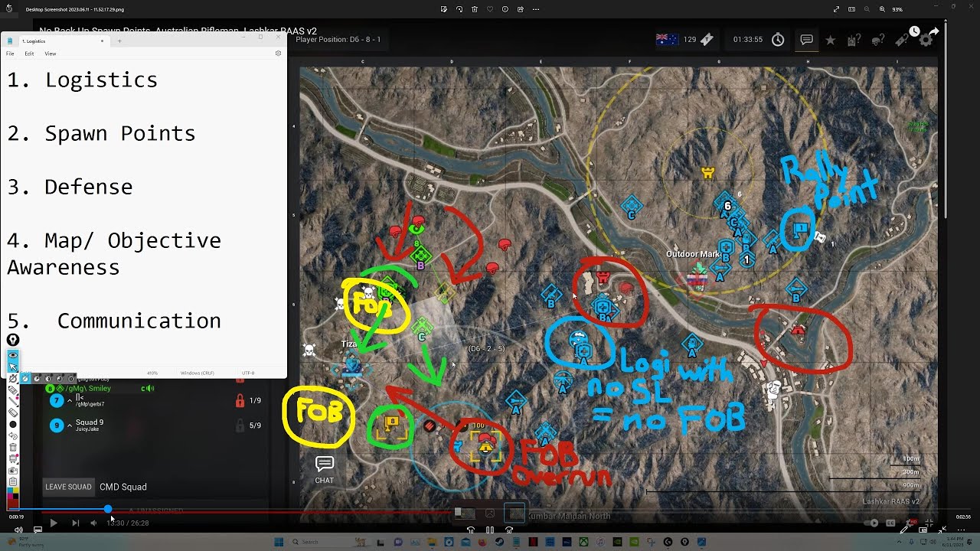Take a screenshot with the camera icon

click(13, 471)
